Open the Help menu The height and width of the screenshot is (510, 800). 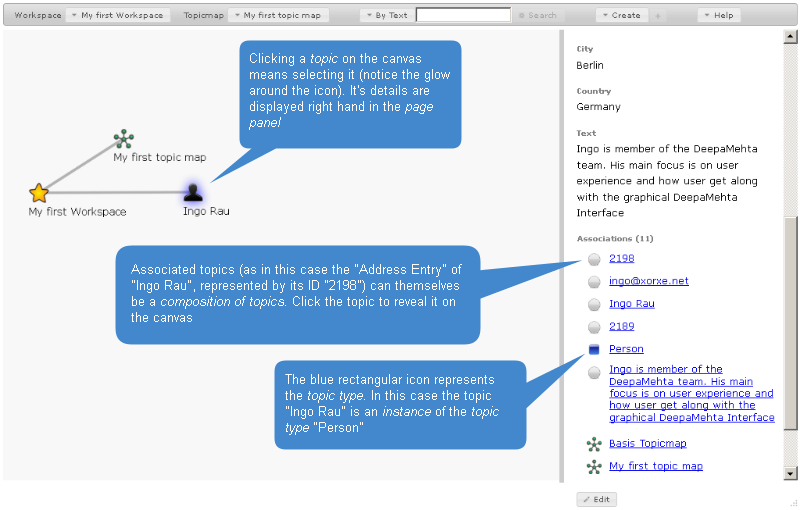point(718,16)
